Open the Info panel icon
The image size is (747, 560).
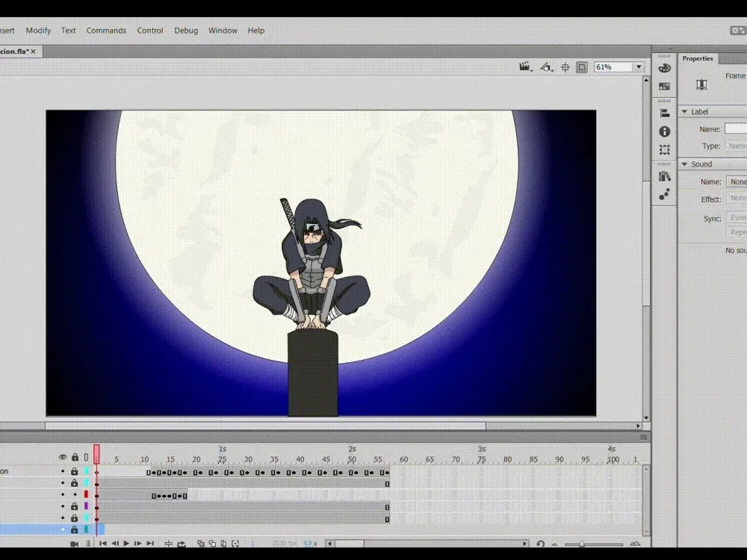click(665, 131)
